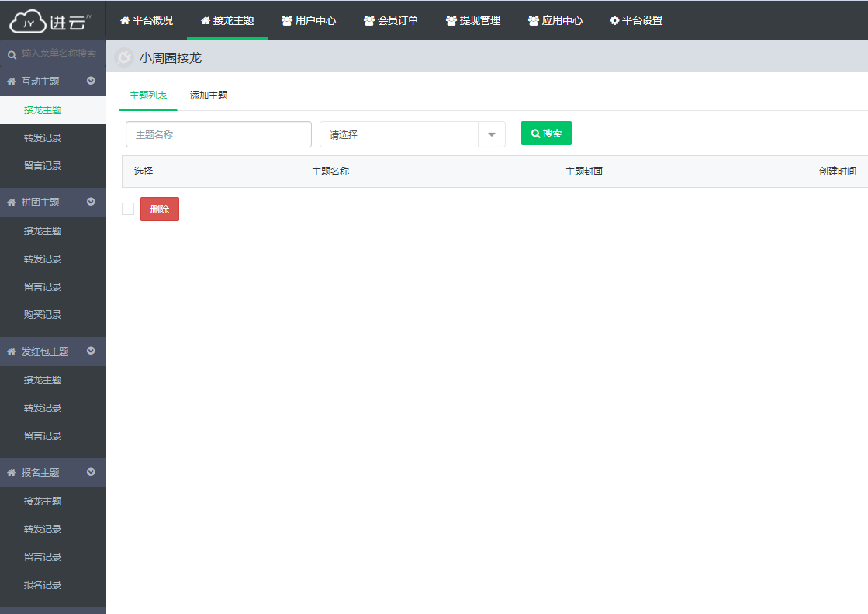Click the home icon beside 发红包主题
The height and width of the screenshot is (614, 868).
12,352
